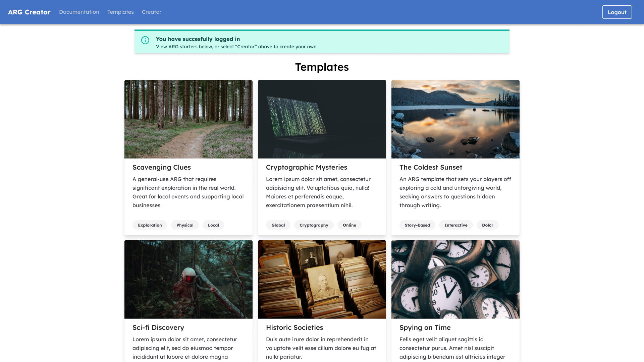Click the Scavenging Clues description paragraph
The height and width of the screenshot is (362, 644).
coord(188,192)
